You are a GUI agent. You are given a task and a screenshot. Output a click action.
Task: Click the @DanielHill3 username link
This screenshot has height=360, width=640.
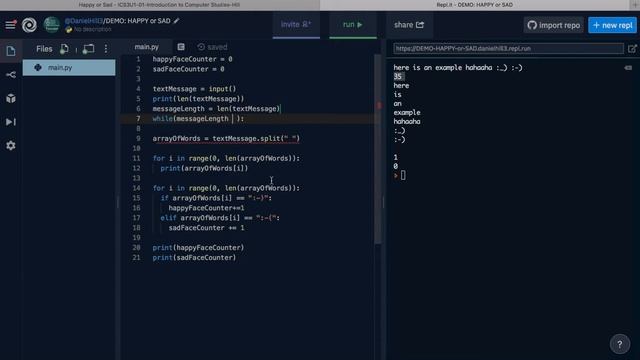pos(84,21)
